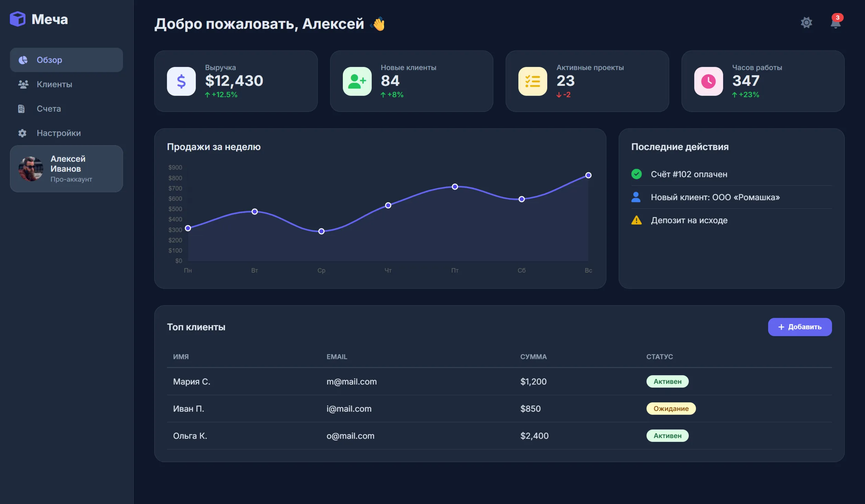865x504 pixels.
Task: Click the +8% new clients change
Action: [x=392, y=95]
